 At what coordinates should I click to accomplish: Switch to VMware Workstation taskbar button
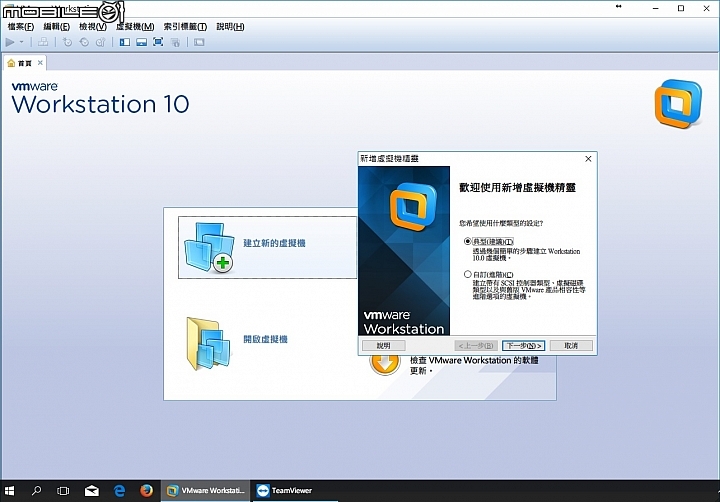(206, 491)
